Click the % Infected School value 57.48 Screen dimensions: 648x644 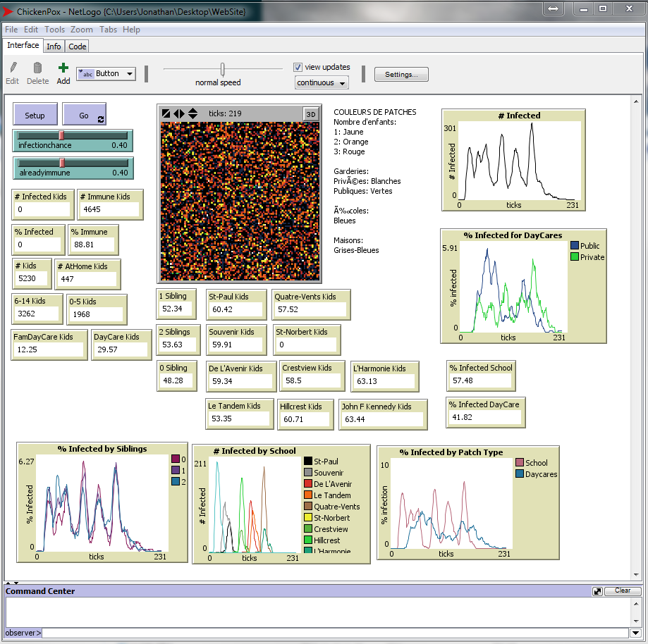coord(481,380)
